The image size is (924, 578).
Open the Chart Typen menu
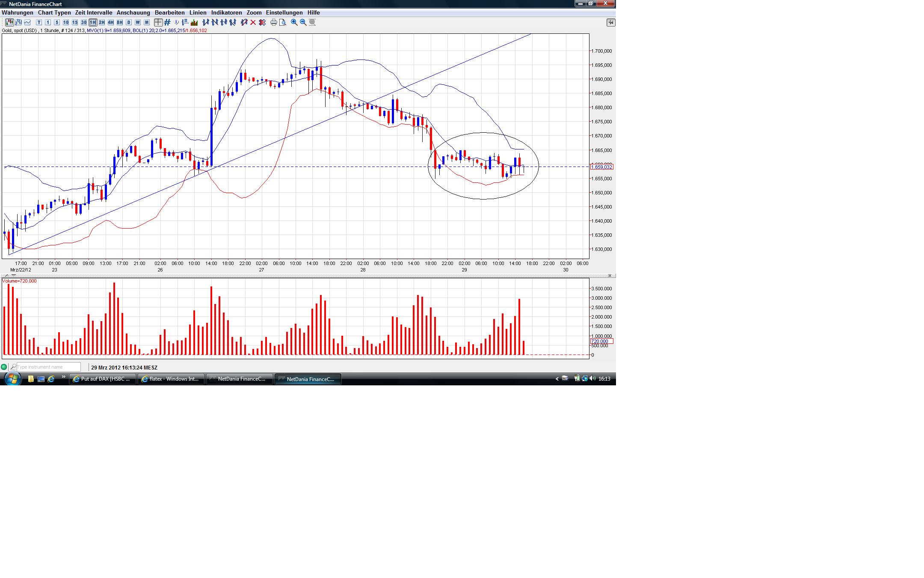tap(54, 12)
